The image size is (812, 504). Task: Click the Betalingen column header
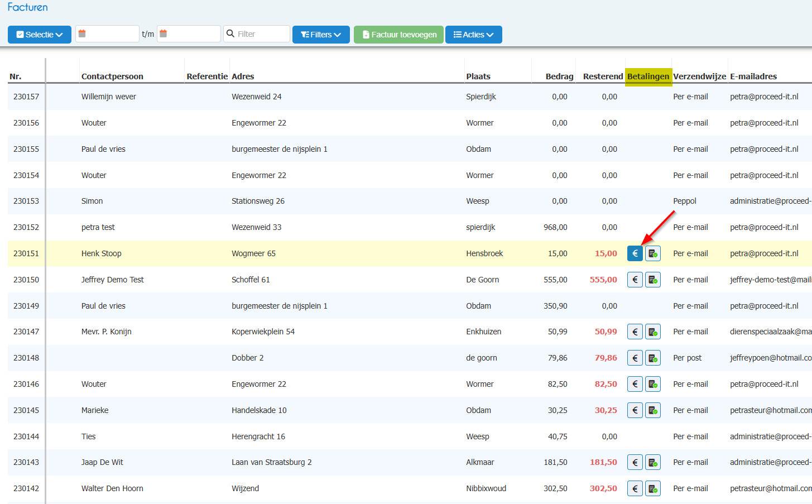[648, 76]
